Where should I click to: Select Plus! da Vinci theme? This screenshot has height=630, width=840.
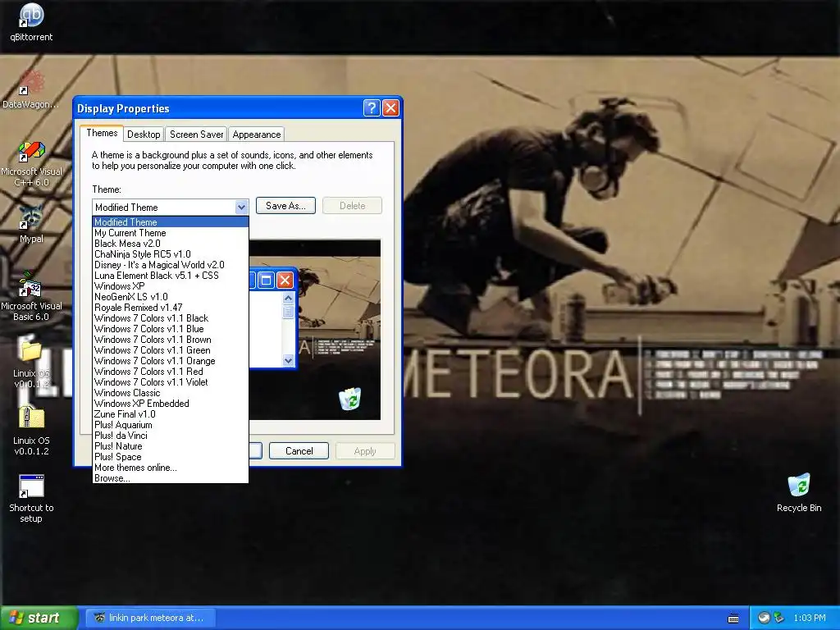tap(171, 436)
